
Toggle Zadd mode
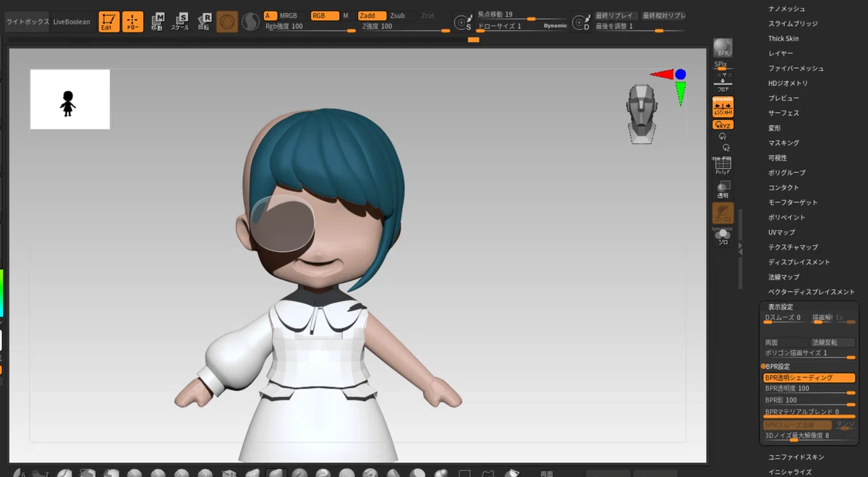(x=372, y=15)
